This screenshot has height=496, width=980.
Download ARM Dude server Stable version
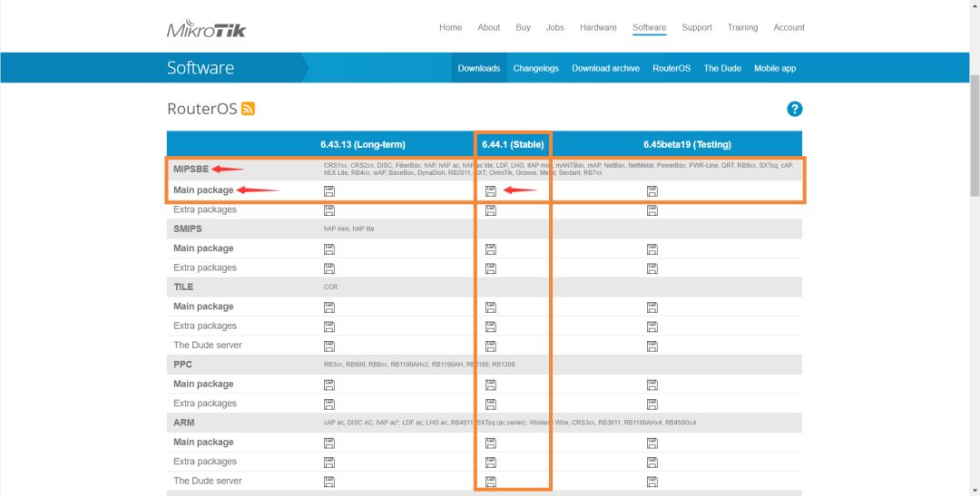[491, 481]
